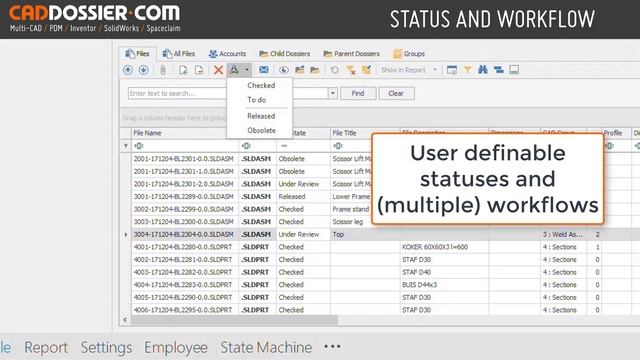This screenshot has height=360, width=640.
Task: Select row 3001-171204-BL2289-0.0.SLDASM
Action: (x=184, y=197)
